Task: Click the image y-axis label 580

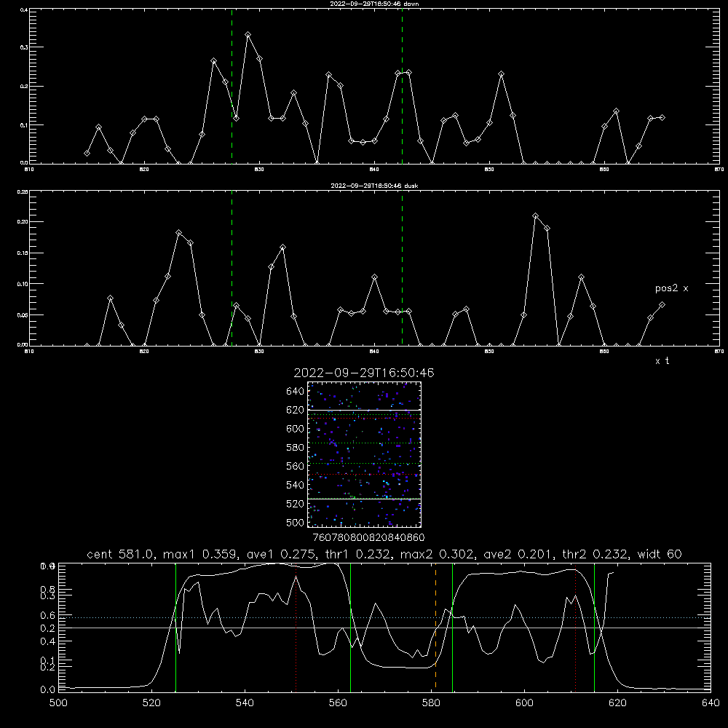Action: [x=296, y=448]
